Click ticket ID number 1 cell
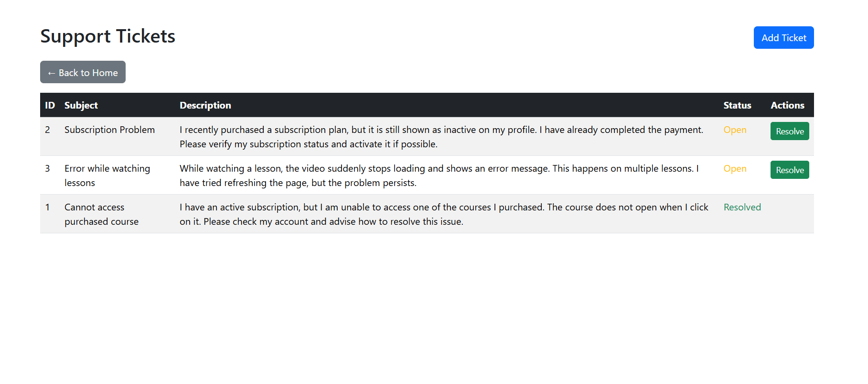This screenshot has height=384, width=868. [x=47, y=208]
